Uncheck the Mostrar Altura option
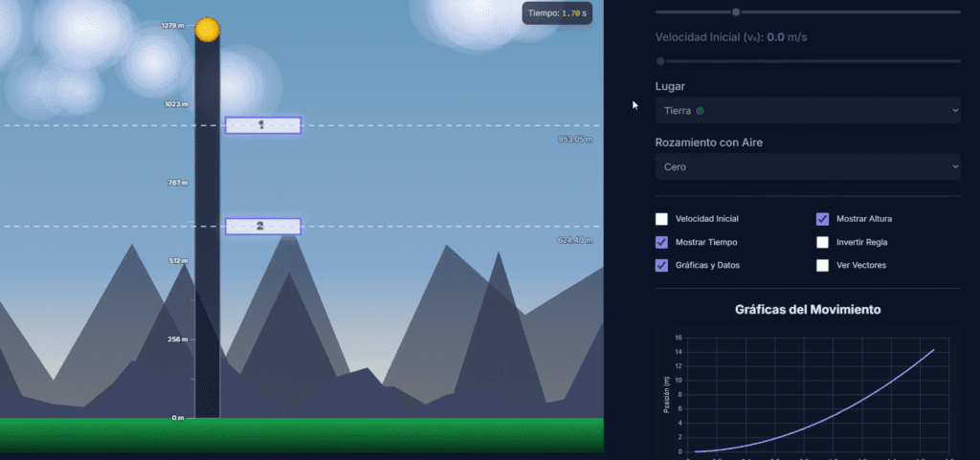The image size is (980, 460). pyautogui.click(x=822, y=219)
